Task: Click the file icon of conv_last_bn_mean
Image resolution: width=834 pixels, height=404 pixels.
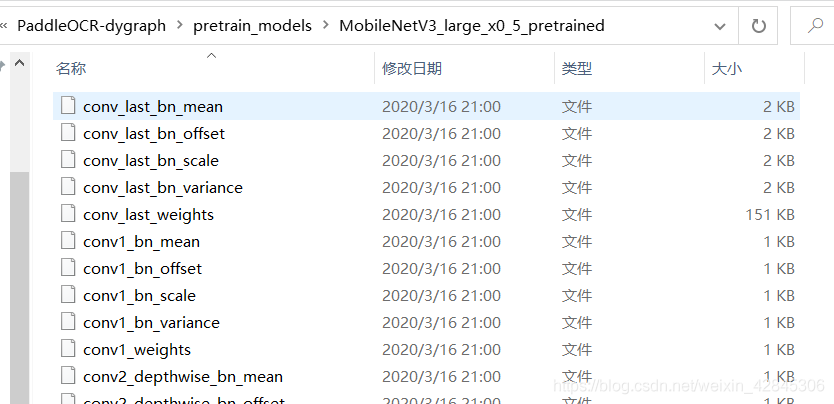Action: 68,106
